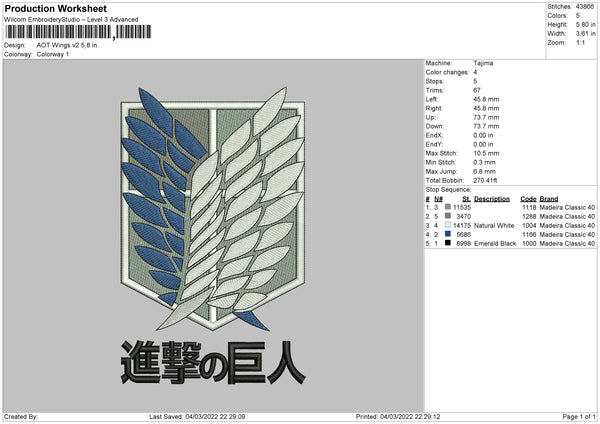Click the Width value '3.61 in'
This screenshot has width=600, height=424.
tap(585, 34)
